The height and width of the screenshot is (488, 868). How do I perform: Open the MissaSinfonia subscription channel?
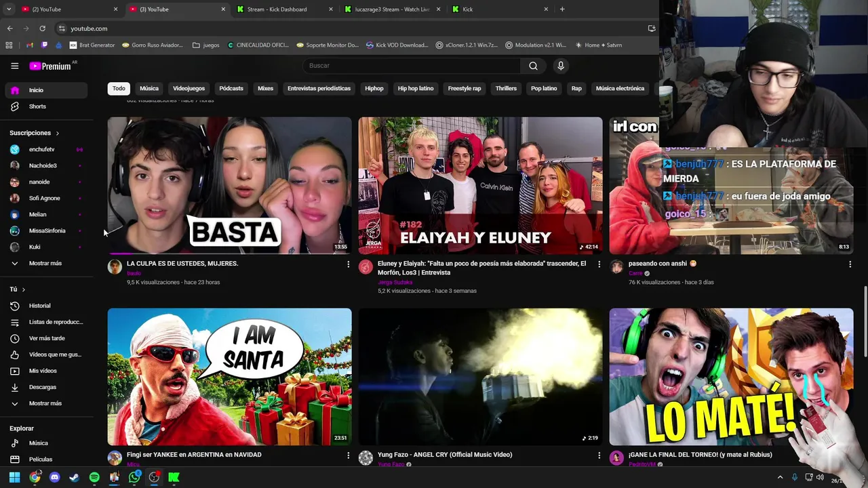coord(46,230)
